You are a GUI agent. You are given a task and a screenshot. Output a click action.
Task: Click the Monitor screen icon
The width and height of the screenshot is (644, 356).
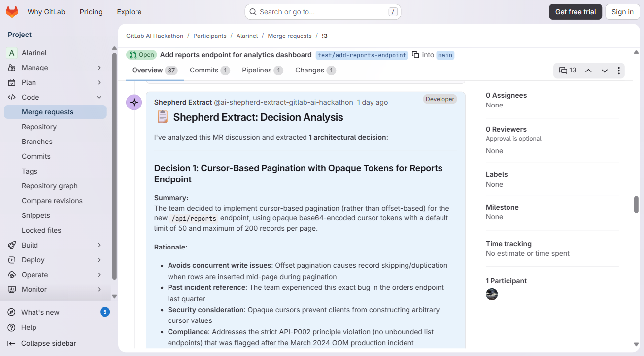[x=12, y=289]
